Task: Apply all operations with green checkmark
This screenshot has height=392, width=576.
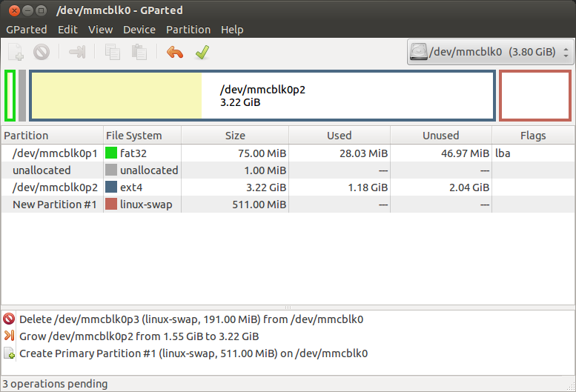Action: [202, 52]
